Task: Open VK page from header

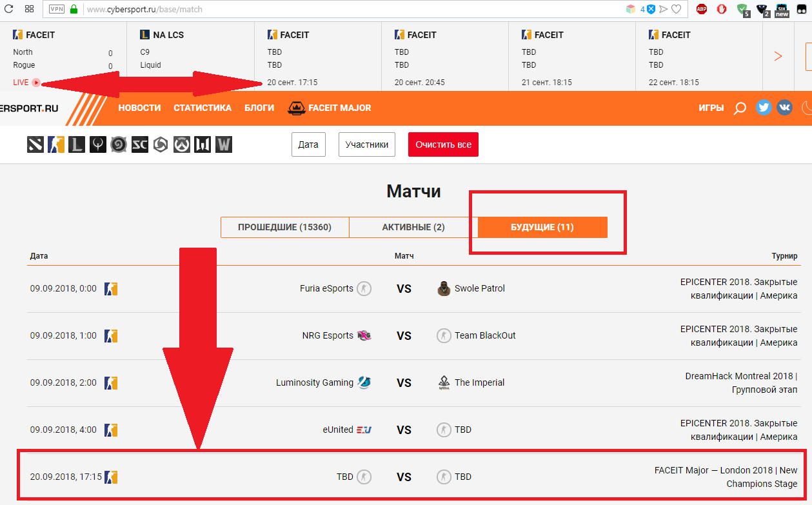Action: pos(784,108)
